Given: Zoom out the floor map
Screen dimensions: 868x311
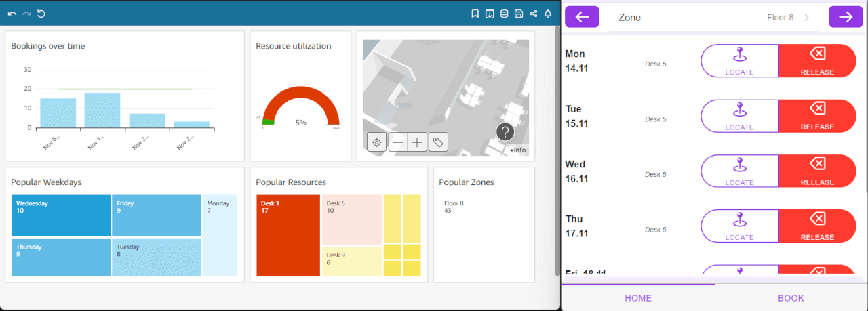Looking at the screenshot, I should tap(398, 142).
